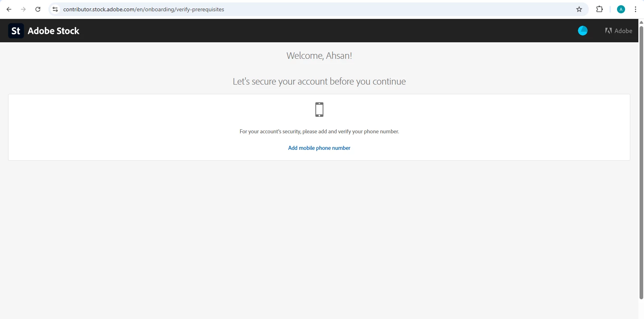
Task: Click the Adobe logo link in header
Action: pyautogui.click(x=619, y=31)
